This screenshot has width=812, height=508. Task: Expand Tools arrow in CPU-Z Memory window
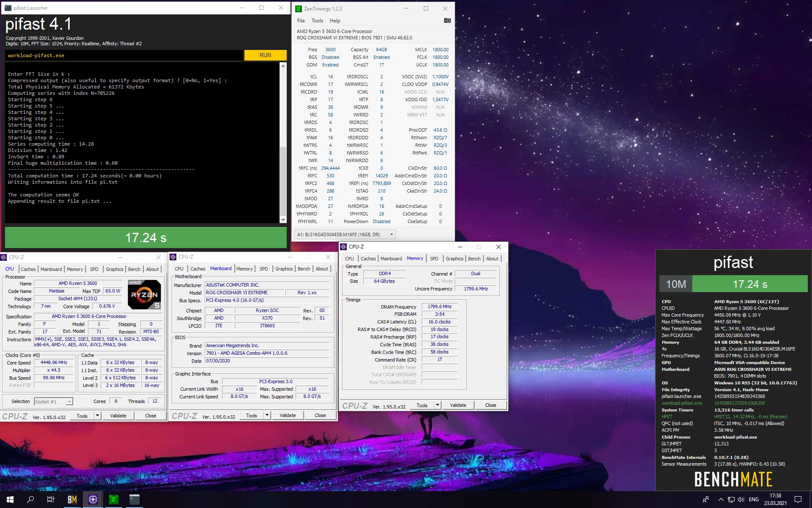point(437,405)
